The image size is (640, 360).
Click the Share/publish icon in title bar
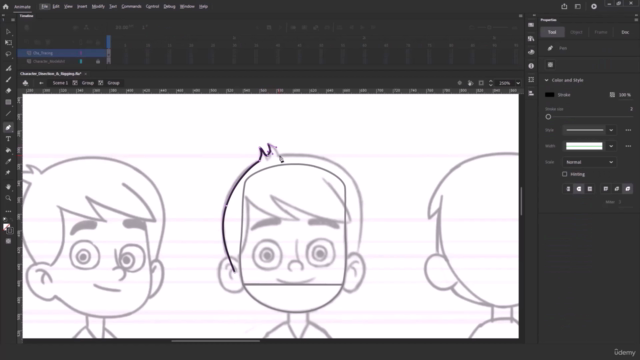pos(564,7)
